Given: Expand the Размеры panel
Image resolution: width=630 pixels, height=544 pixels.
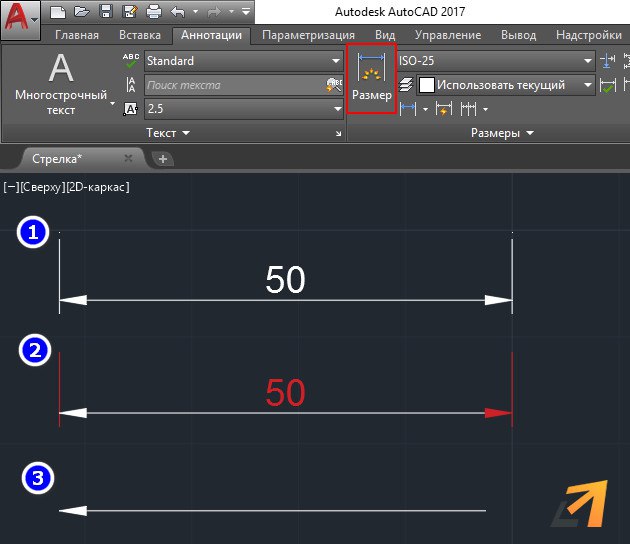Looking at the screenshot, I should coord(502,133).
